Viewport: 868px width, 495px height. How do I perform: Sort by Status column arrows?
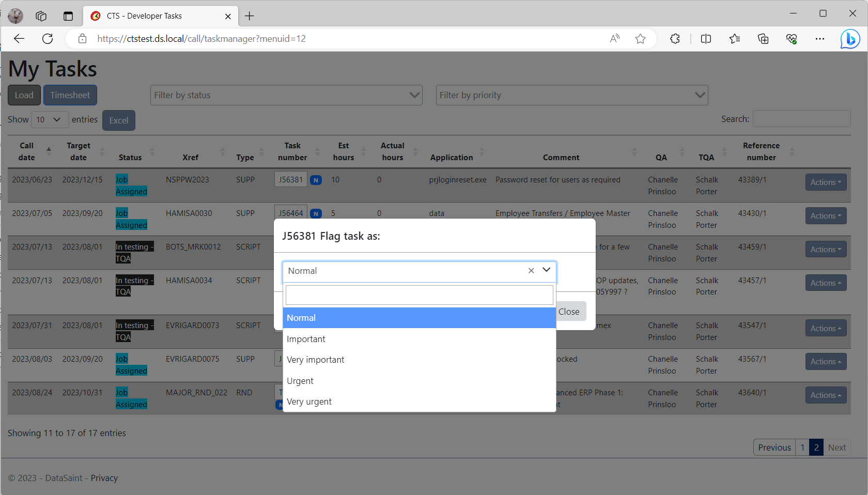tap(152, 151)
